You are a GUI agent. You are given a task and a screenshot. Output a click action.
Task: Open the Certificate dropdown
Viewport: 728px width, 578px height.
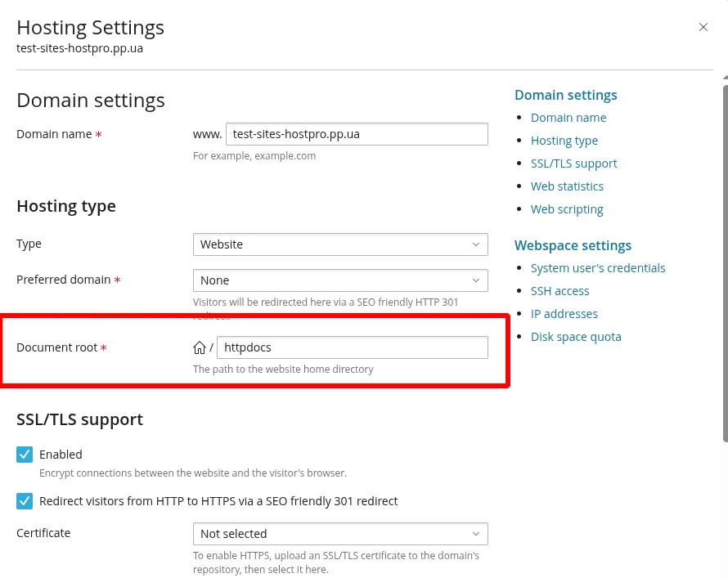point(340,534)
